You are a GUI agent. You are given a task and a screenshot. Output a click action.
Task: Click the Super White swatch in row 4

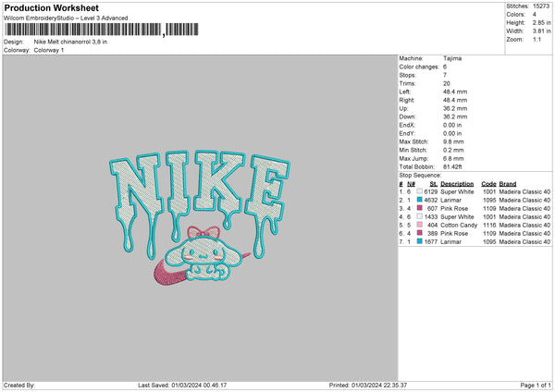[x=419, y=216]
